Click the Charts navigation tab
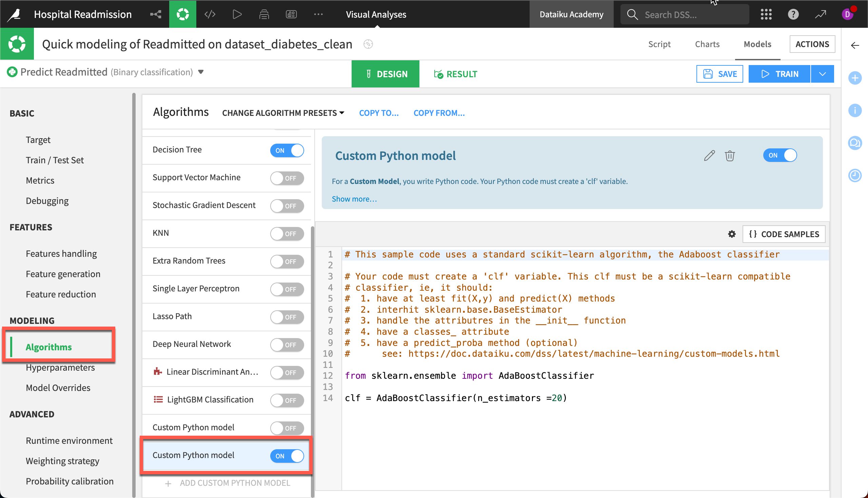868x498 pixels. 707,44
